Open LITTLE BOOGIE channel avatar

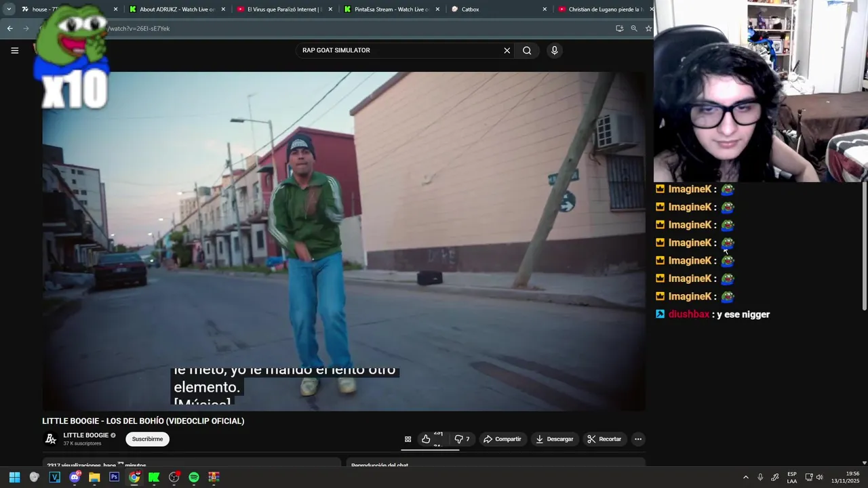(x=51, y=439)
